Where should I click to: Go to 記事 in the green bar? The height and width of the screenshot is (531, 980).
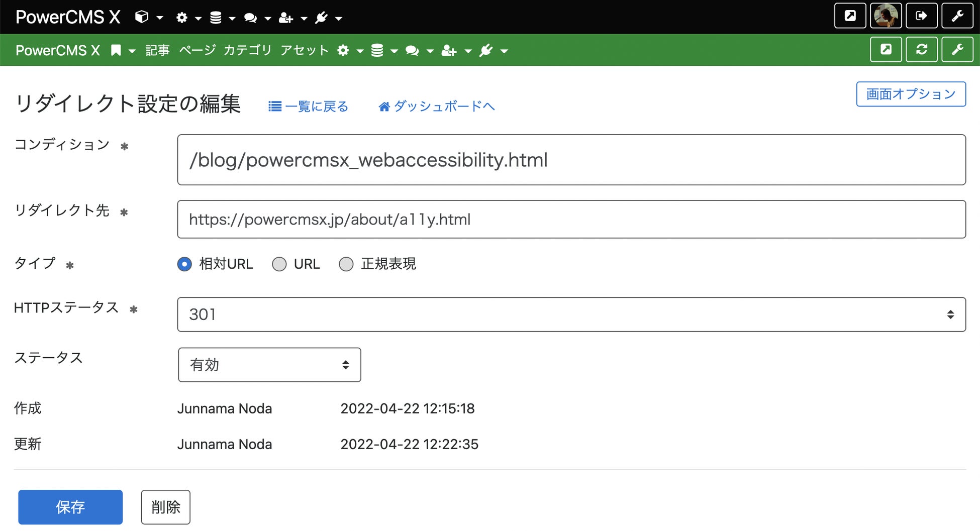tap(157, 50)
